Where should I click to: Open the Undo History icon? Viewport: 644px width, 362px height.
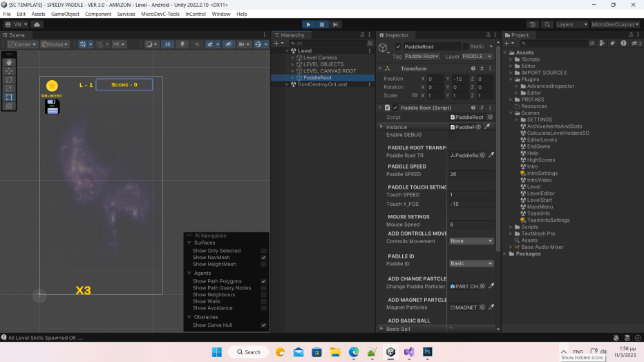tap(534, 24)
